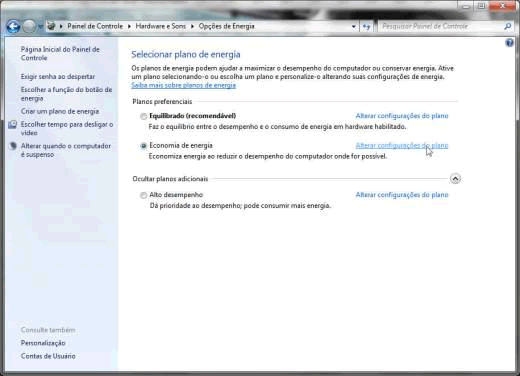The height and width of the screenshot is (376, 520).
Task: Open recent pages dropdown beside Forward arrow
Action: tap(40, 27)
